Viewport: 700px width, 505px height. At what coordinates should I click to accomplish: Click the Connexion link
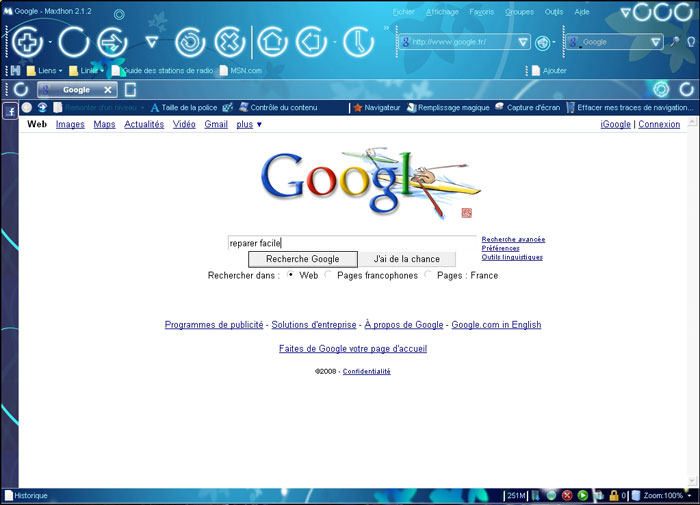pos(659,125)
